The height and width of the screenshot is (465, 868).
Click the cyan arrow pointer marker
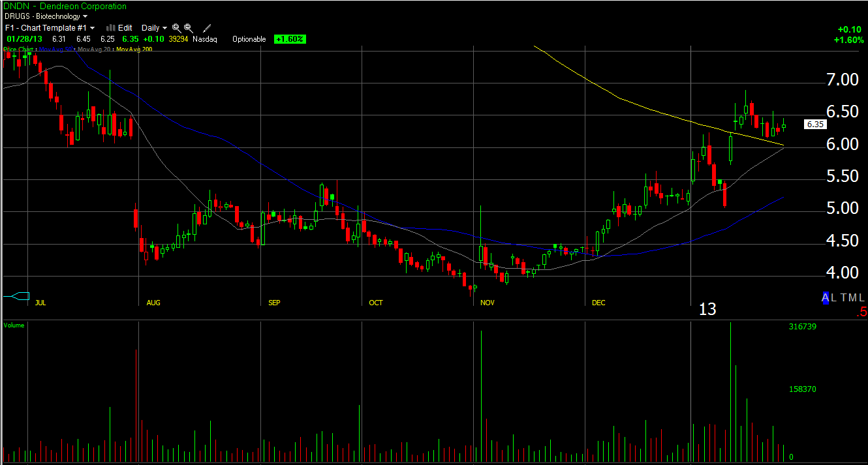pos(16,297)
